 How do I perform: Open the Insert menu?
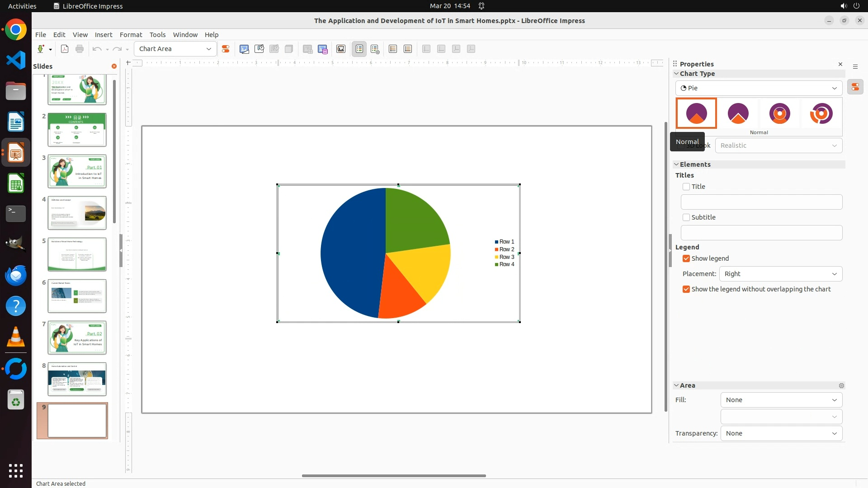[104, 35]
